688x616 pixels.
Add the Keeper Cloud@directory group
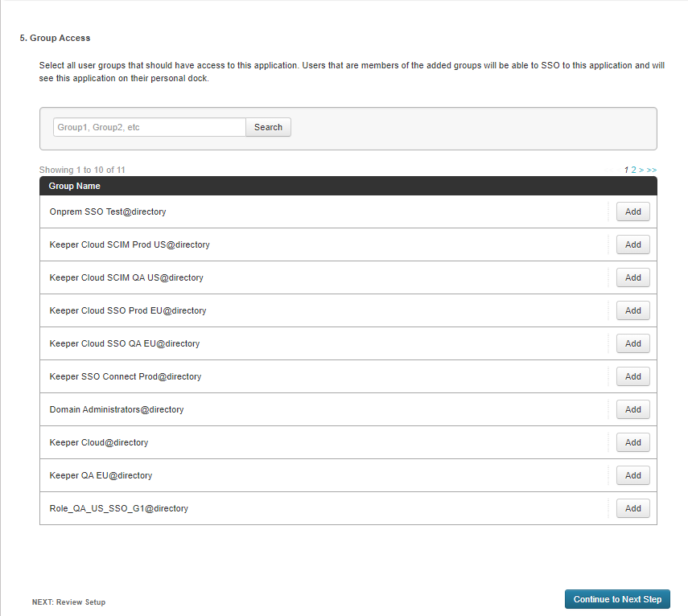pos(632,442)
